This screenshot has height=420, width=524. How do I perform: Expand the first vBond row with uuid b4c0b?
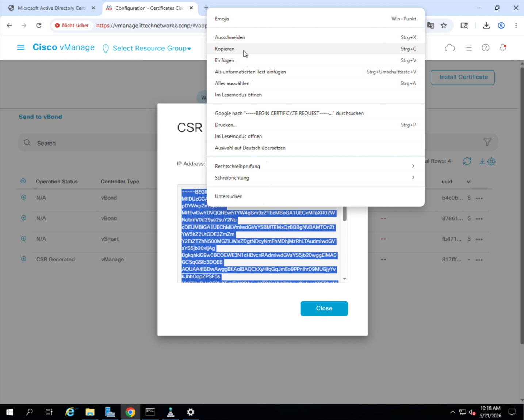pos(23,197)
